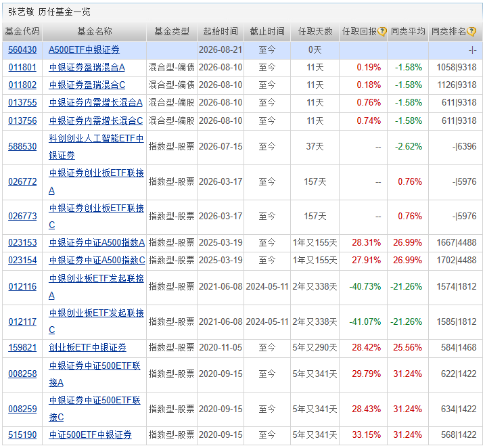Open the 中银证券盈瑞混合A fund link
Image resolution: width=485 pixels, height=448 pixels.
87,68
